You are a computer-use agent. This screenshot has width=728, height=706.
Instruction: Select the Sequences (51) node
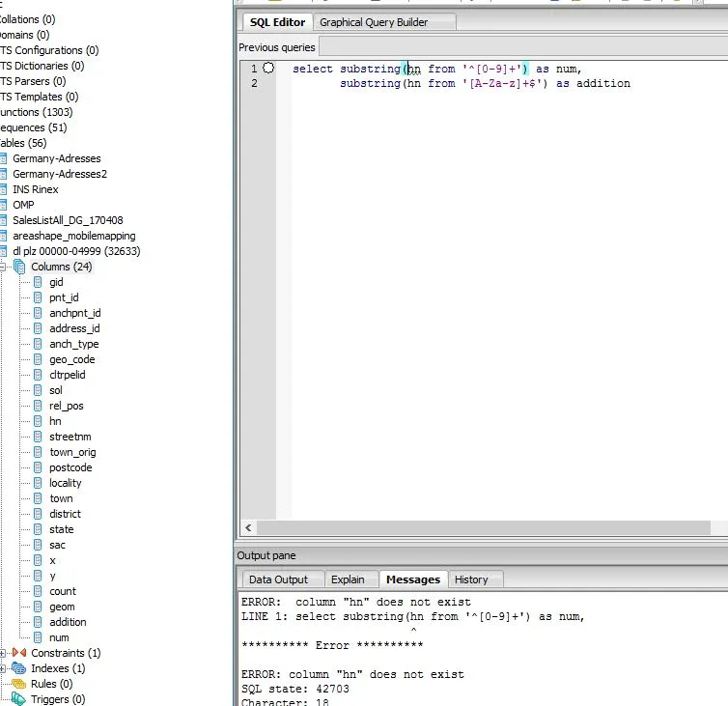(34, 127)
